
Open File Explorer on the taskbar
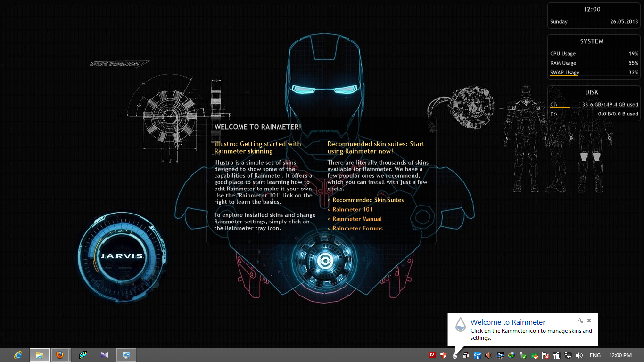coord(40,355)
